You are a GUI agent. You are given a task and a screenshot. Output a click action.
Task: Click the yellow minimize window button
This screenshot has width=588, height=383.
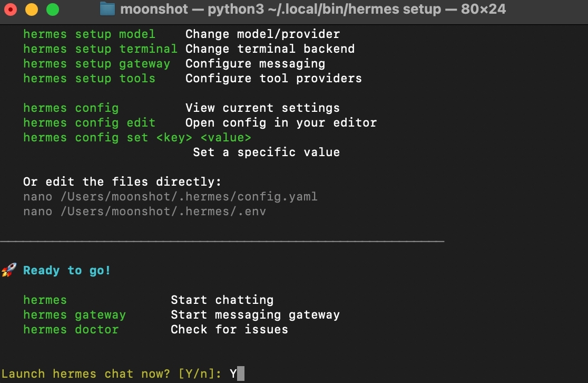[x=32, y=9]
